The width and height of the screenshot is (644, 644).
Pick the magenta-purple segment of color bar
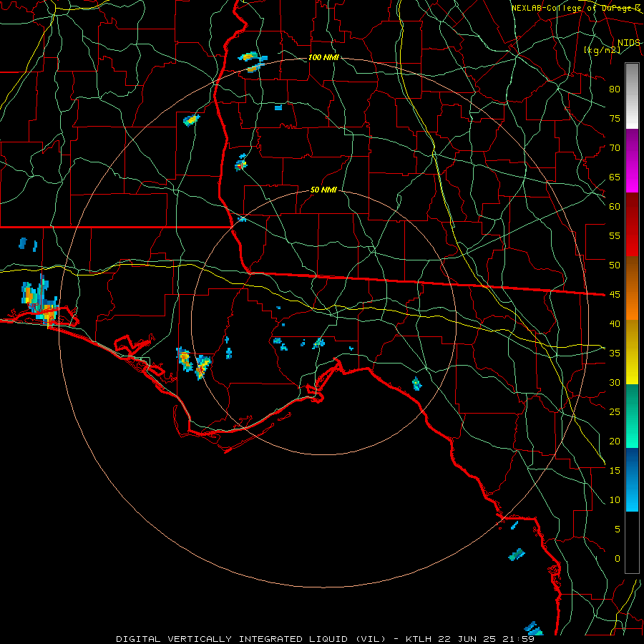tap(632, 160)
